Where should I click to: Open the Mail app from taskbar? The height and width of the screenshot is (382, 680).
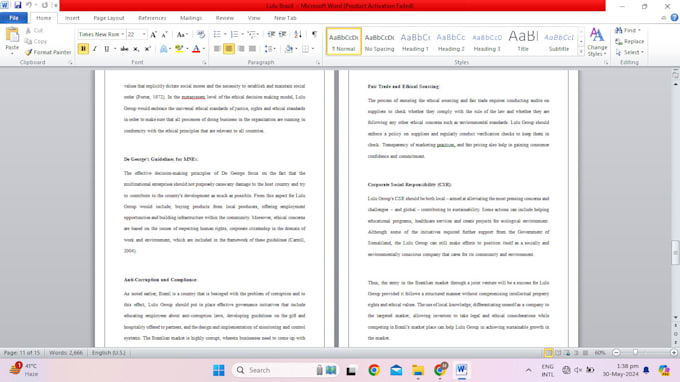pos(396,370)
